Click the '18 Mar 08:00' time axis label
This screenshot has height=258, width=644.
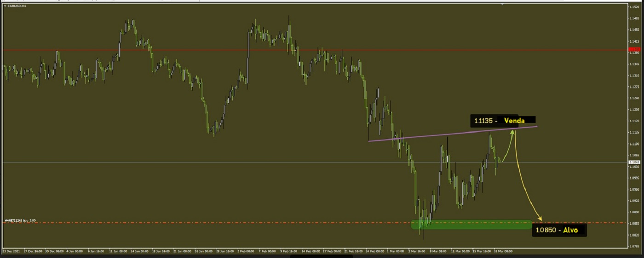(x=503, y=252)
